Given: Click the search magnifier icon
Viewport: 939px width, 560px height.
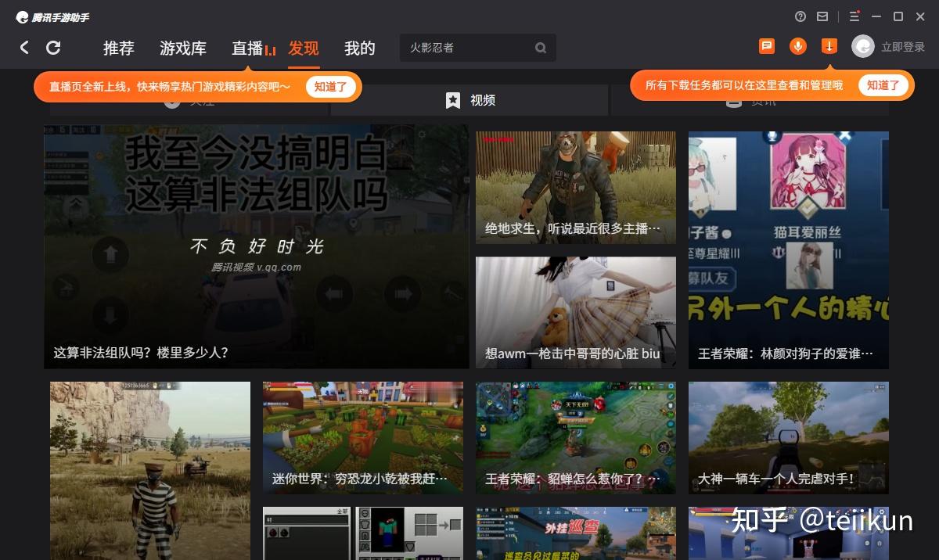Looking at the screenshot, I should 541,48.
